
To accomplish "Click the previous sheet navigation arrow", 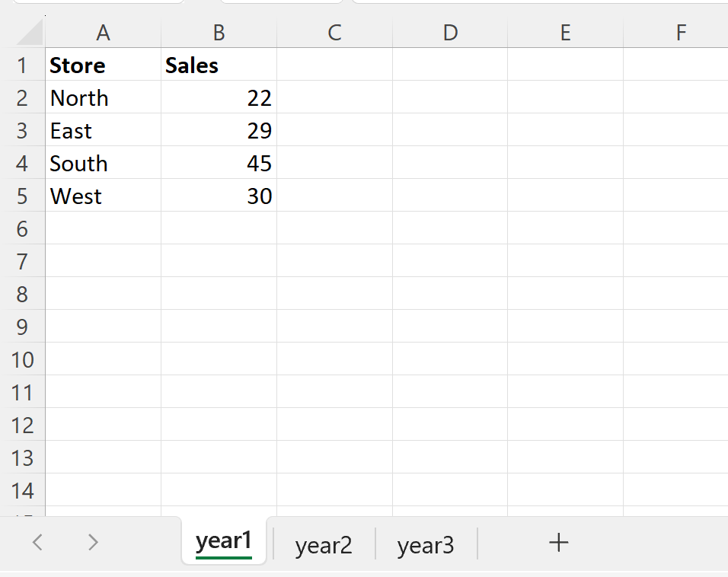I will click(x=37, y=542).
